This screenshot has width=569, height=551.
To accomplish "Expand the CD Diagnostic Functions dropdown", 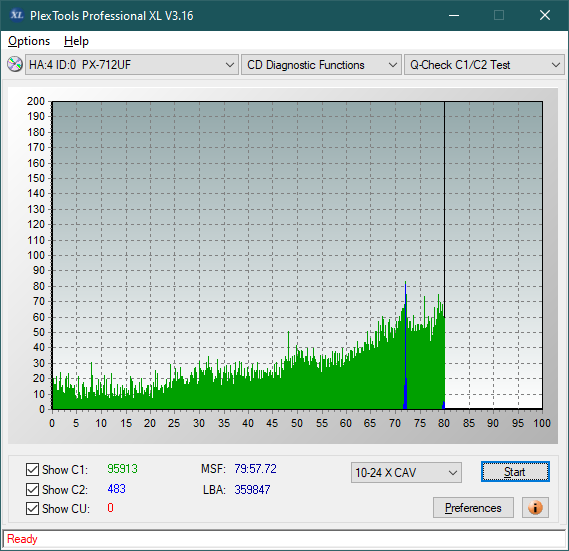I will pos(321,65).
